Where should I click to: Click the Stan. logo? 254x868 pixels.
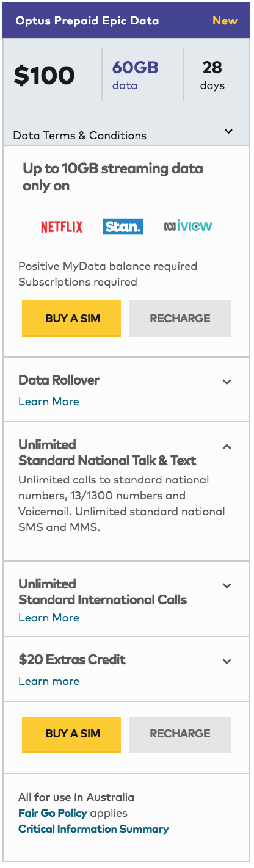point(123,226)
